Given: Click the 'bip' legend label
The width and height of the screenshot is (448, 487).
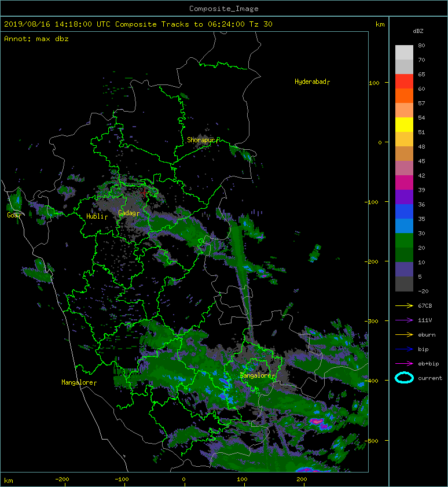Looking at the screenshot, I should (423, 349).
